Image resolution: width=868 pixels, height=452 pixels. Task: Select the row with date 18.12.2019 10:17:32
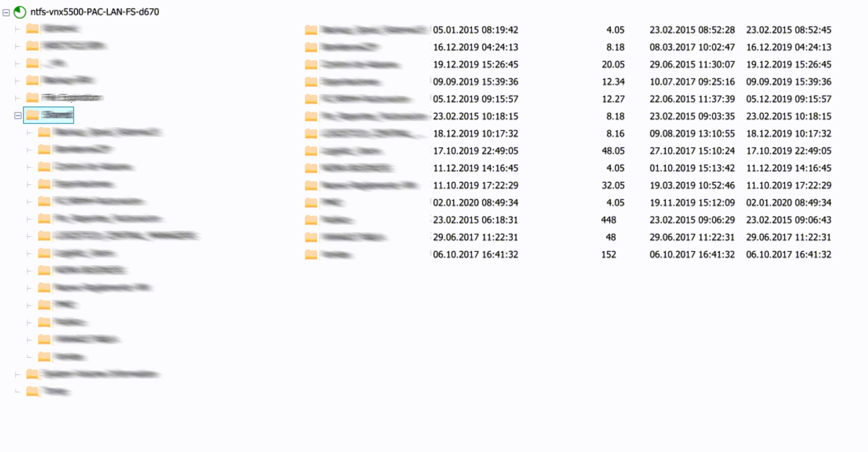568,134
